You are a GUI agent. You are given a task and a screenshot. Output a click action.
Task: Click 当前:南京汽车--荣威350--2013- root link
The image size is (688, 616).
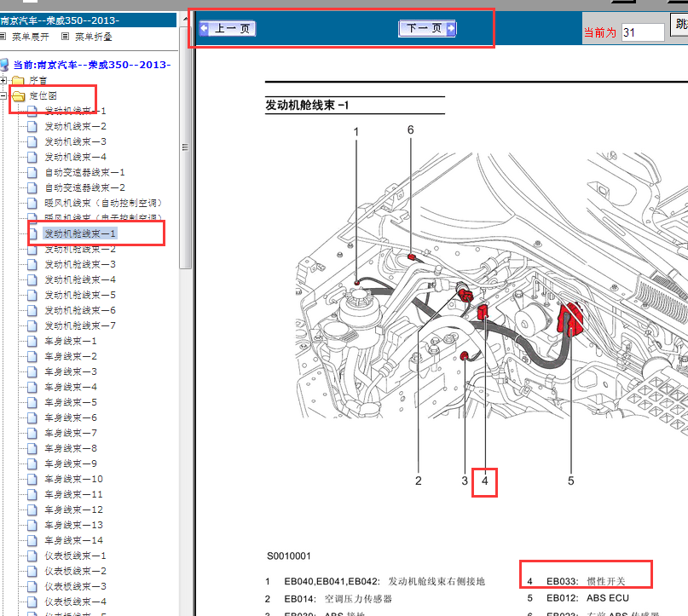tap(92, 65)
